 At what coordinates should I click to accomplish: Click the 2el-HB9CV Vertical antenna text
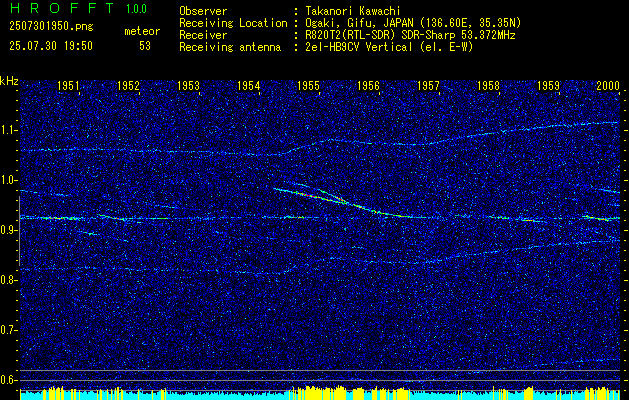(390, 47)
